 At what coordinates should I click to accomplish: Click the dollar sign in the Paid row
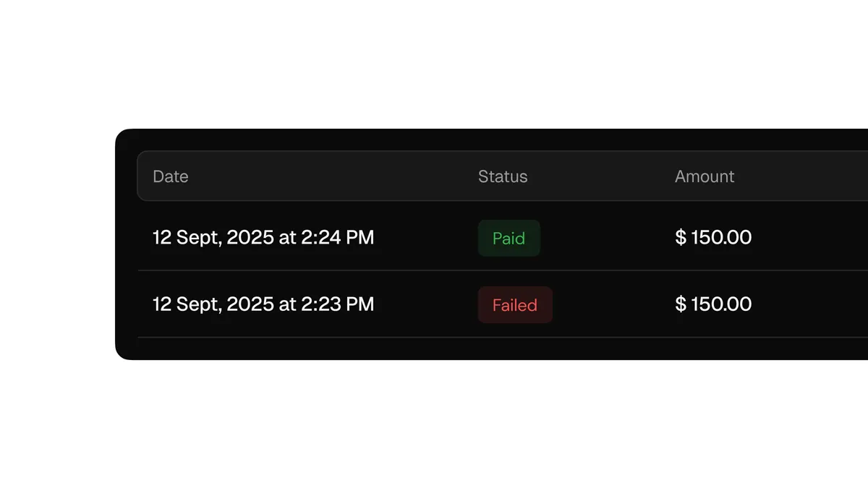[681, 237]
